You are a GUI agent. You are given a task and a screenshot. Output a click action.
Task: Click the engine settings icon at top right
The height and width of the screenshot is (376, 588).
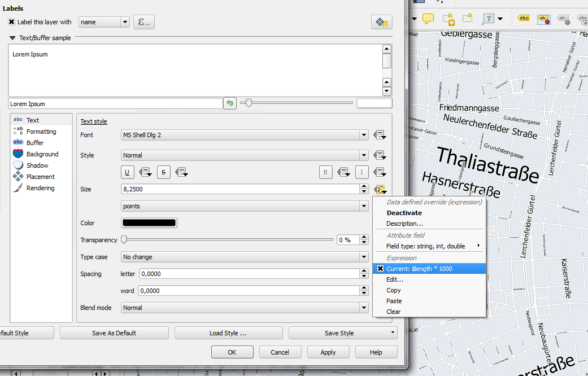381,22
